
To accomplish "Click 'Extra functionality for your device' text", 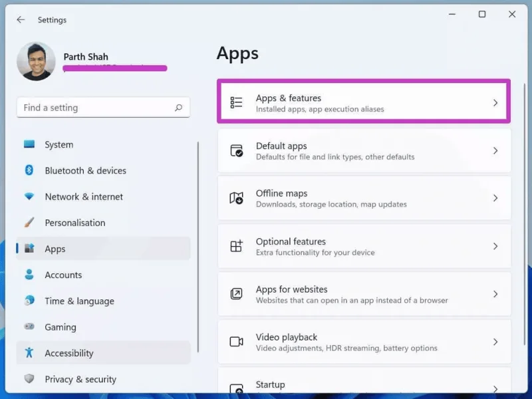I will [315, 253].
